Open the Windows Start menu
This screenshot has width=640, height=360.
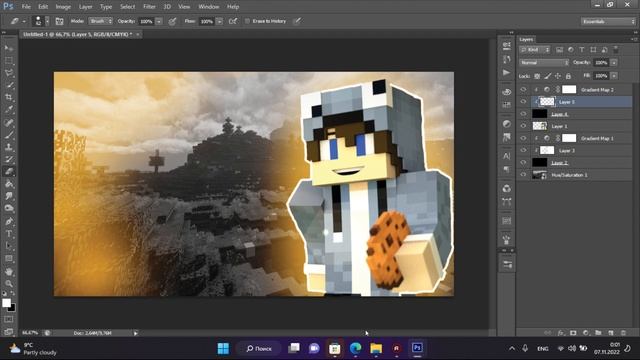point(223,349)
